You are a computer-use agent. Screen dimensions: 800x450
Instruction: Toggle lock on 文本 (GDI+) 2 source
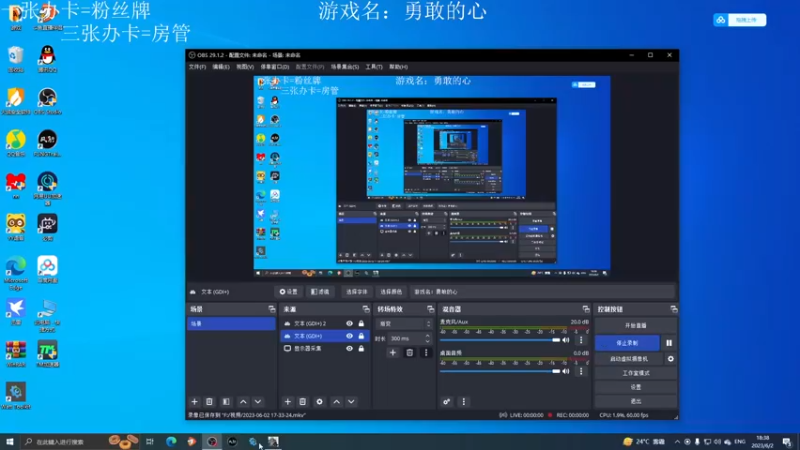361,323
